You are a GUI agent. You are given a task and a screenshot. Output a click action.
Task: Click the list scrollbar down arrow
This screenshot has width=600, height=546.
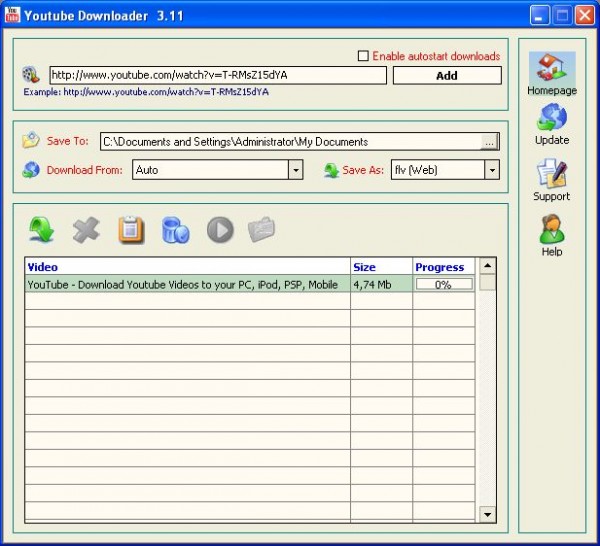tap(487, 514)
